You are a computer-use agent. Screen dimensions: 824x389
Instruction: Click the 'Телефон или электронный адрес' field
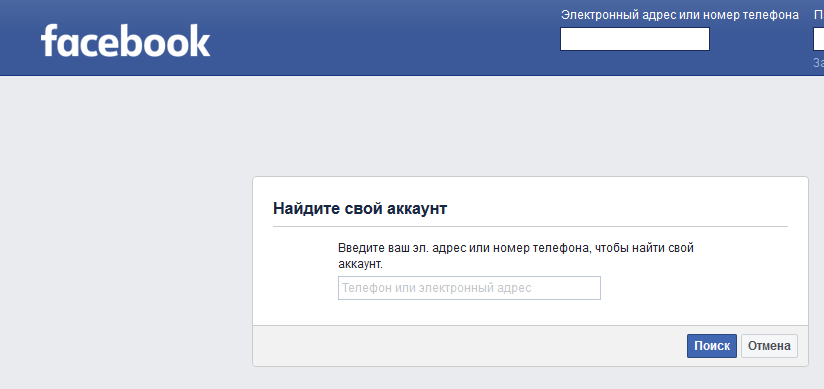469,288
